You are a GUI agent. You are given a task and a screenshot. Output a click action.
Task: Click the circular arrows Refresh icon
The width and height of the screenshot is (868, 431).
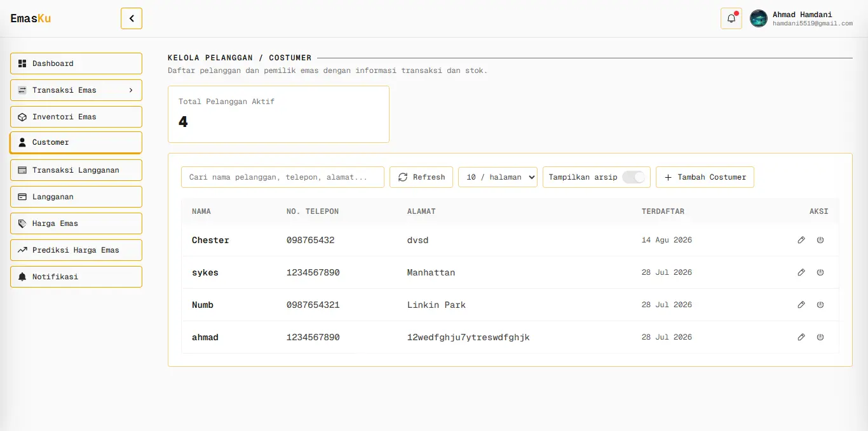pyautogui.click(x=403, y=177)
